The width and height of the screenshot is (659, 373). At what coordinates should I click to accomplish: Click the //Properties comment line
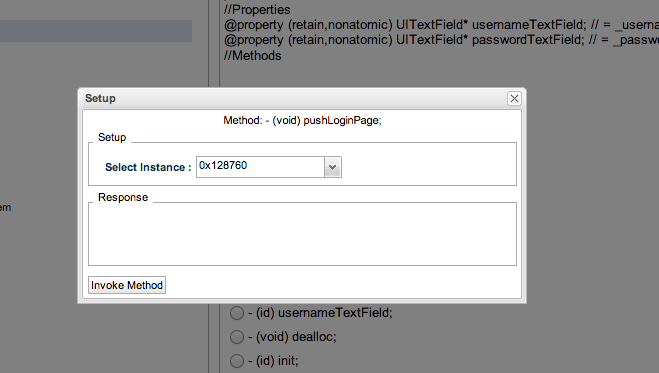pos(257,10)
